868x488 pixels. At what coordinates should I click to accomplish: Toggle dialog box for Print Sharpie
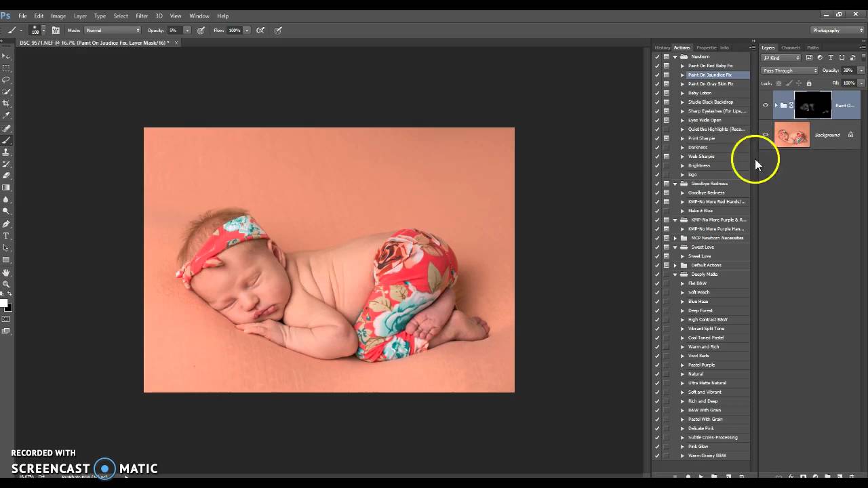[x=666, y=138]
